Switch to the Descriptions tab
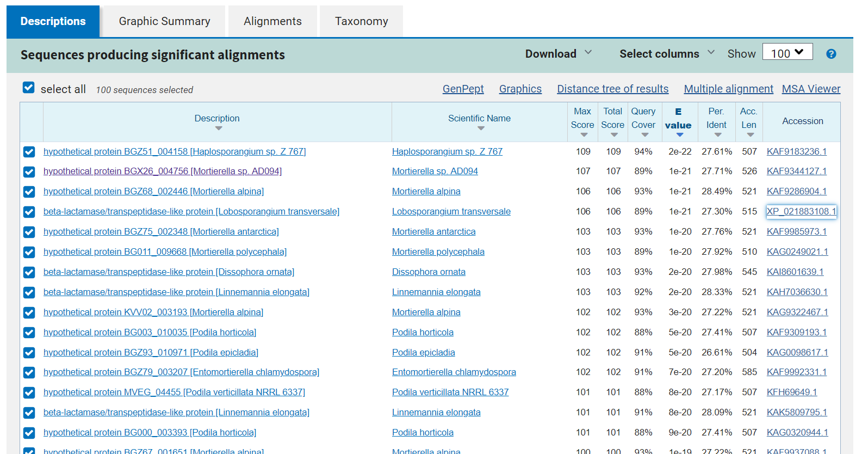The width and height of the screenshot is (868, 454). point(53,21)
